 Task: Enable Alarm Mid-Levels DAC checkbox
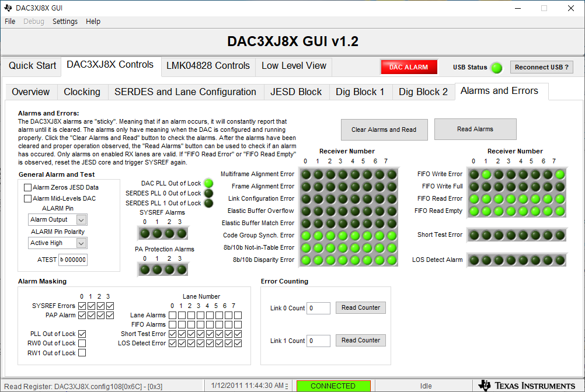click(27, 198)
